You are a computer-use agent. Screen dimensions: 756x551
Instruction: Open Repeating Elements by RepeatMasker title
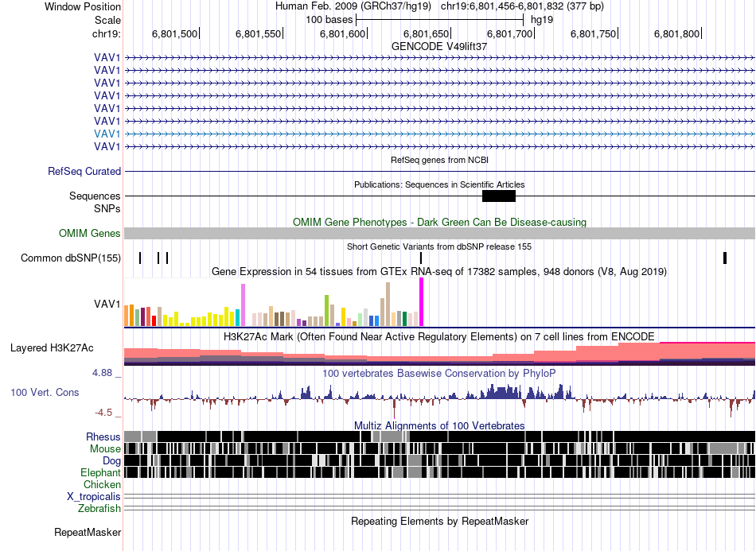(439, 521)
